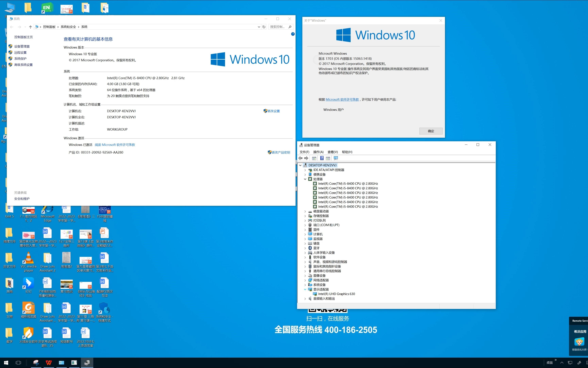
Task: Open the 查看(V) menu in Device Manager
Action: (x=333, y=152)
